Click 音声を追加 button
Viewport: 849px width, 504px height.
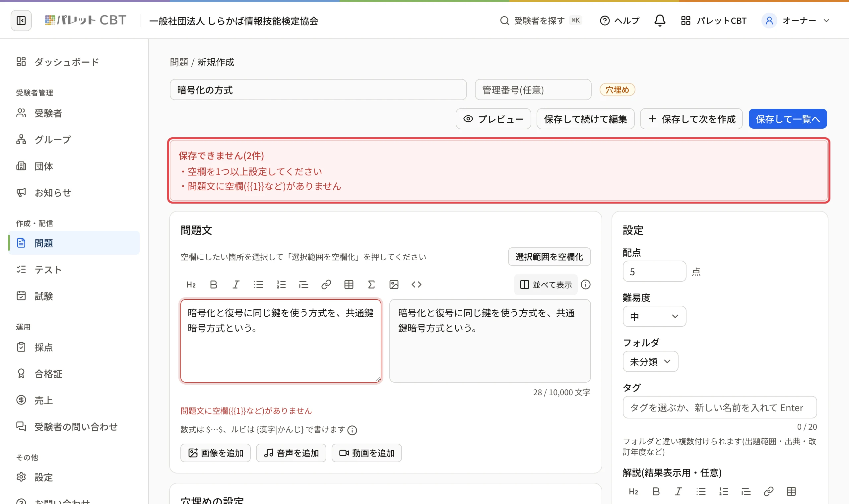point(291,453)
